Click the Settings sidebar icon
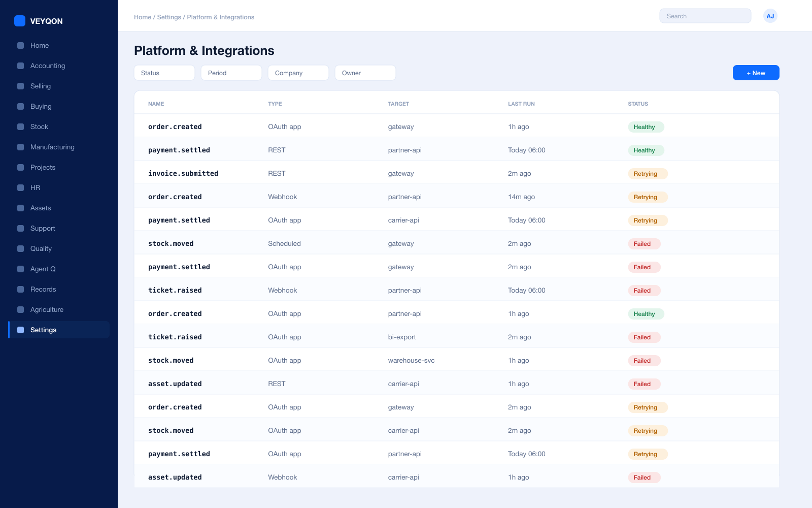The height and width of the screenshot is (508, 812). (x=21, y=330)
